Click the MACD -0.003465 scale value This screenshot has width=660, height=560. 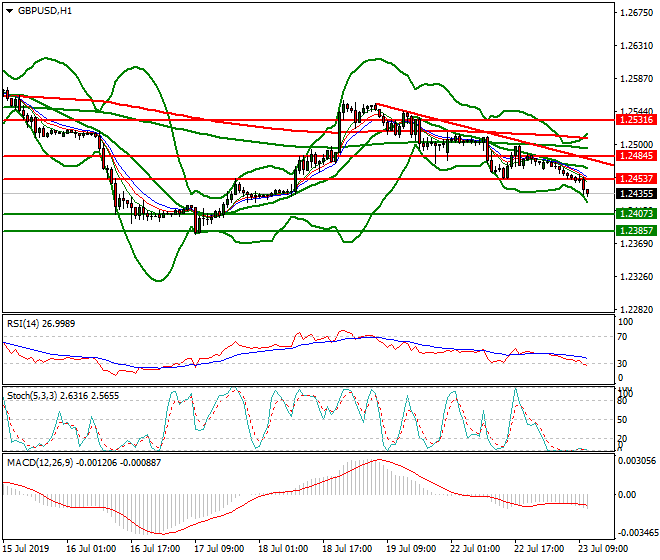(x=637, y=533)
